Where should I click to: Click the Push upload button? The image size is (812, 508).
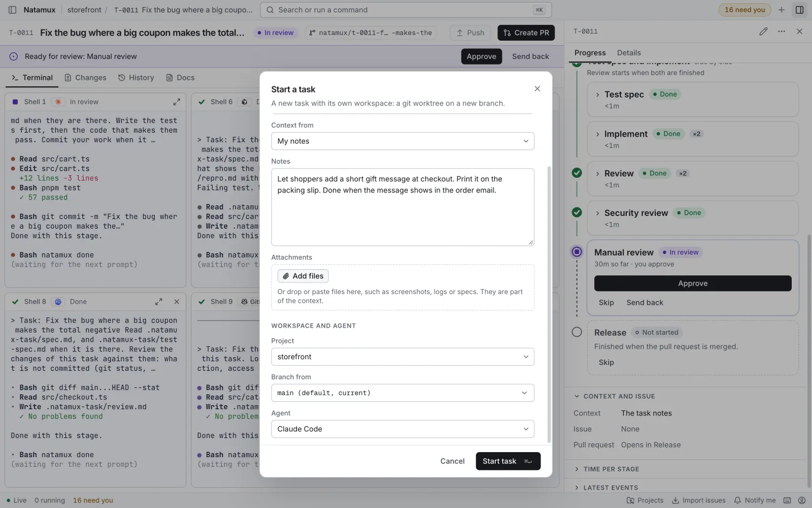point(470,33)
